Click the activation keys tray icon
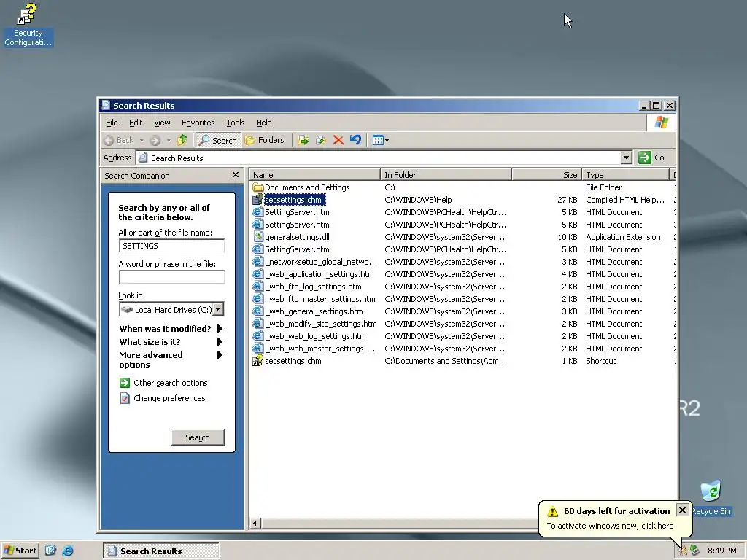747x560 pixels. click(x=683, y=551)
